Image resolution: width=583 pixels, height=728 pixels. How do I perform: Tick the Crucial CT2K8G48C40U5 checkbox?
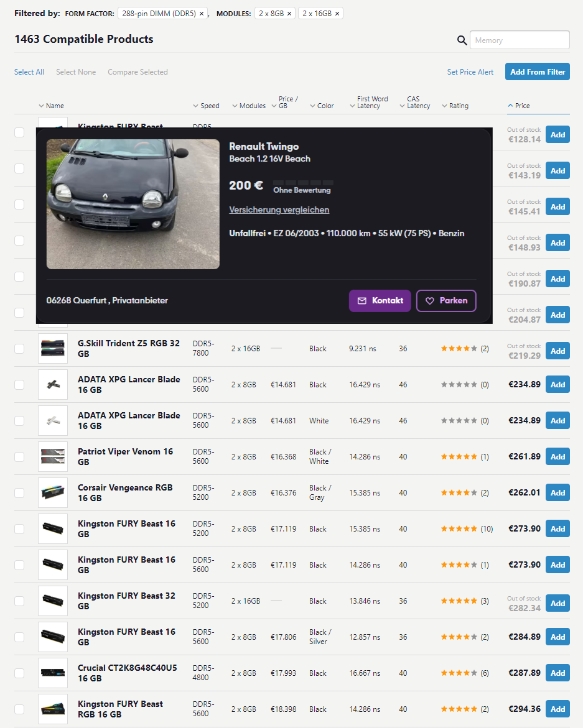pos(19,673)
